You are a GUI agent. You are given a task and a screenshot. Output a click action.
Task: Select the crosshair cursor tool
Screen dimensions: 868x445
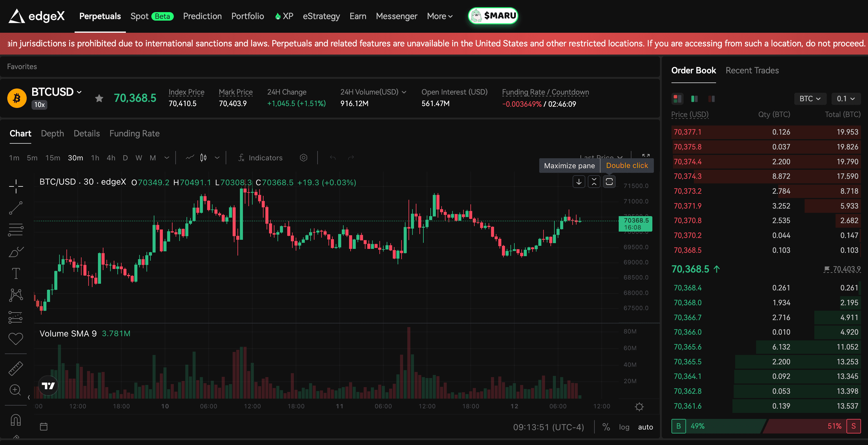(x=16, y=186)
